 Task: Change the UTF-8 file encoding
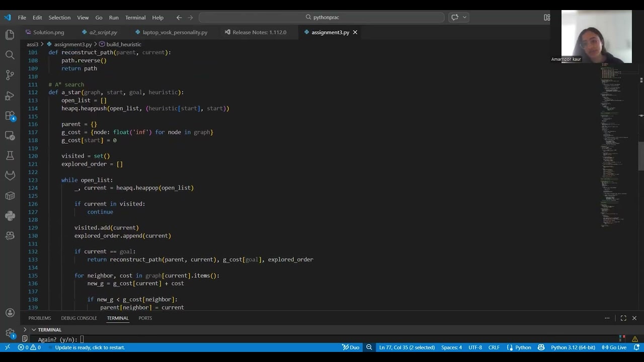475,347
